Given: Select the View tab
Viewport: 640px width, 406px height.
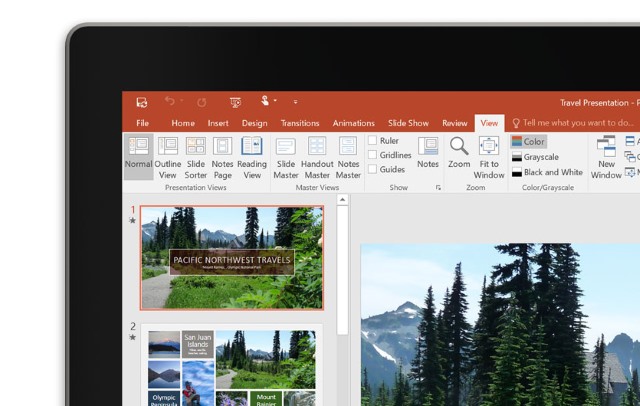Looking at the screenshot, I should (x=489, y=123).
